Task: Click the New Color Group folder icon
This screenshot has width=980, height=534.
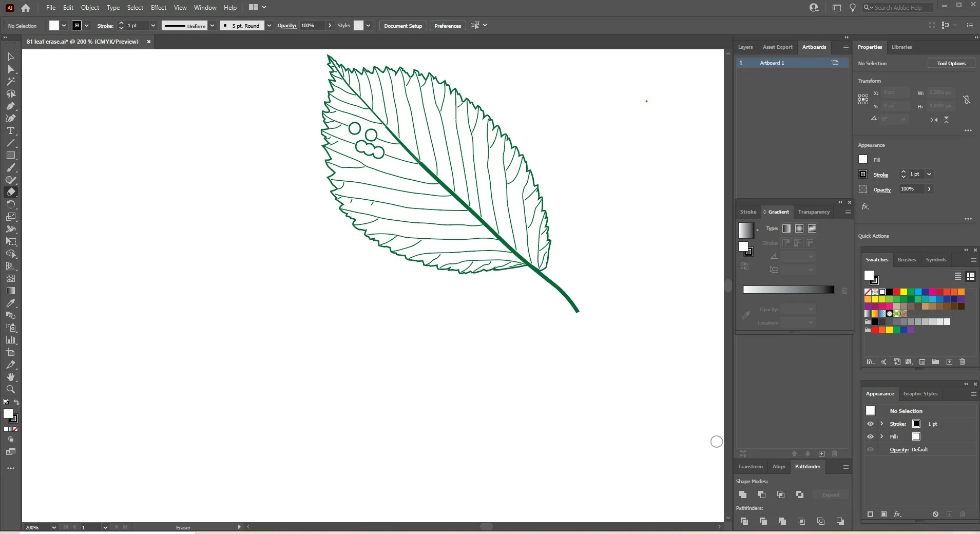Action: pyautogui.click(x=935, y=362)
